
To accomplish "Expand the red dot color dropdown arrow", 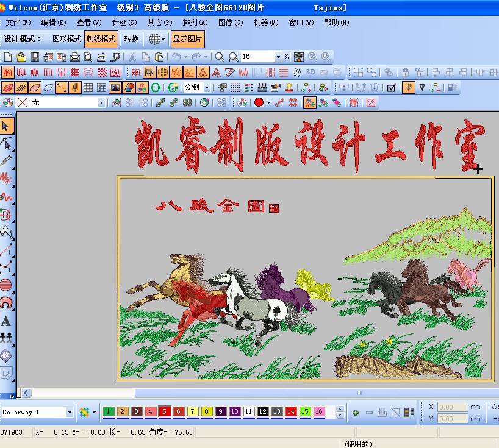I will tap(269, 102).
